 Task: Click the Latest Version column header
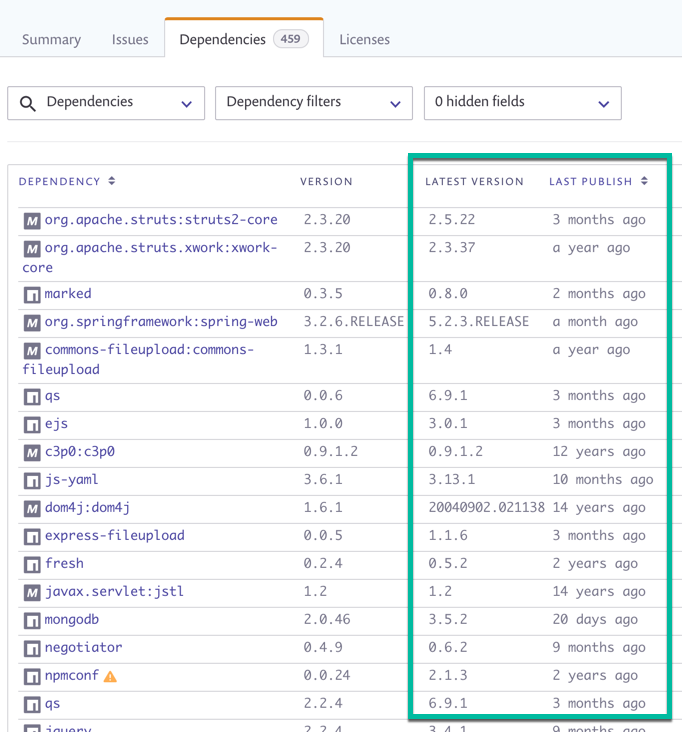coord(474,182)
